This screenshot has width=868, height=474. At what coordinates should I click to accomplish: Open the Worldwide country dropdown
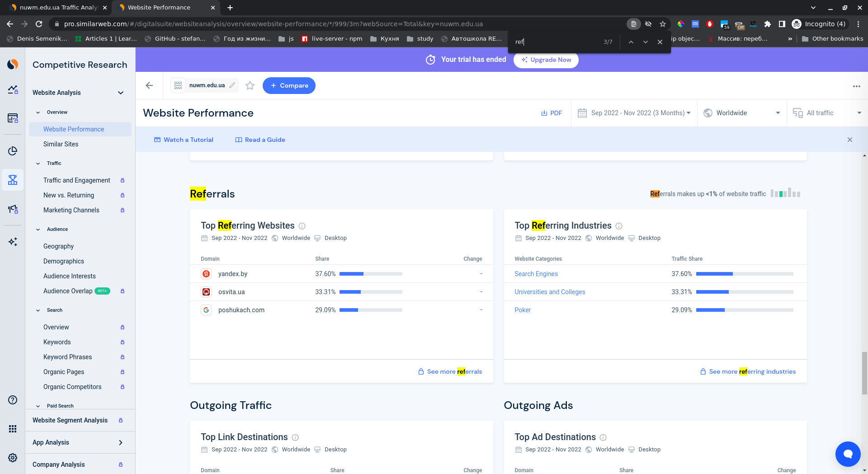[x=742, y=113]
